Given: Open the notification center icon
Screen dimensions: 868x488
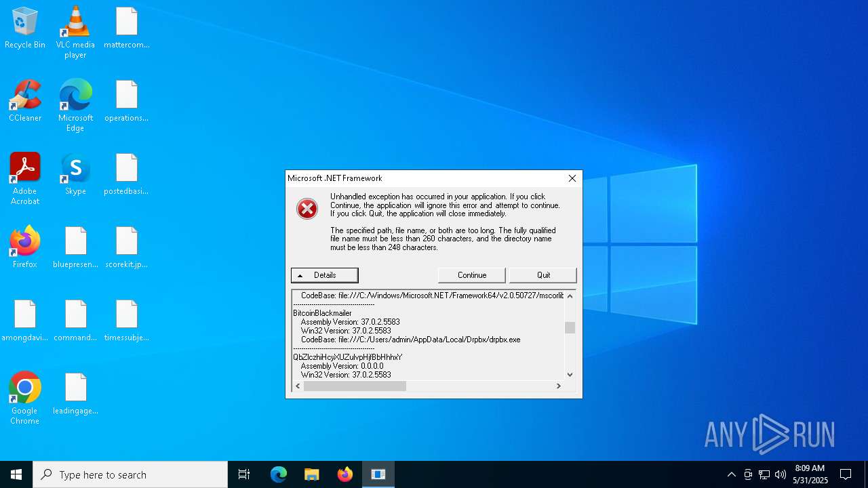Looking at the screenshot, I should [x=846, y=474].
